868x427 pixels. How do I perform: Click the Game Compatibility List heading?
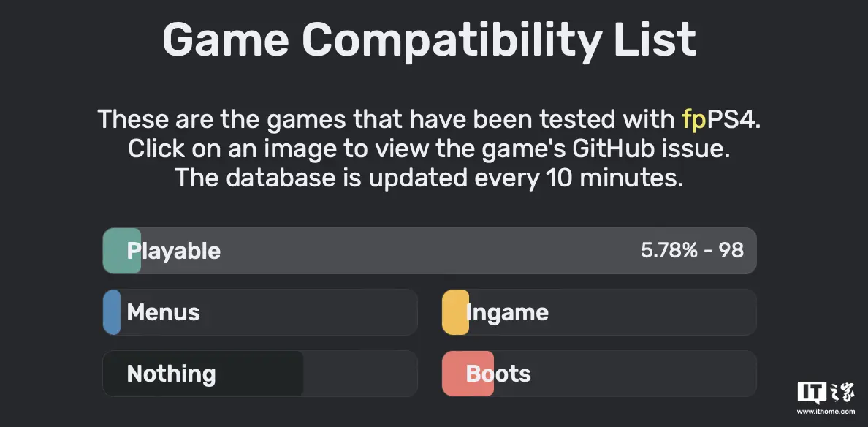[x=429, y=40]
